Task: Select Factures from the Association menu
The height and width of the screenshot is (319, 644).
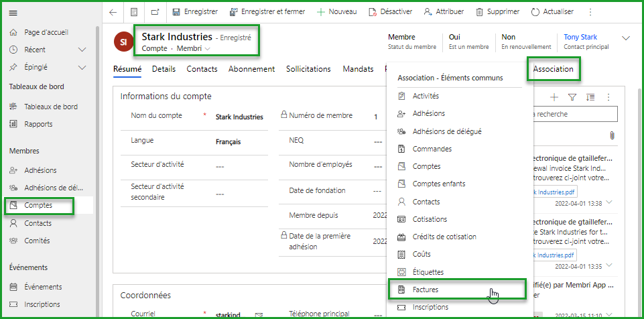Action: click(x=426, y=290)
